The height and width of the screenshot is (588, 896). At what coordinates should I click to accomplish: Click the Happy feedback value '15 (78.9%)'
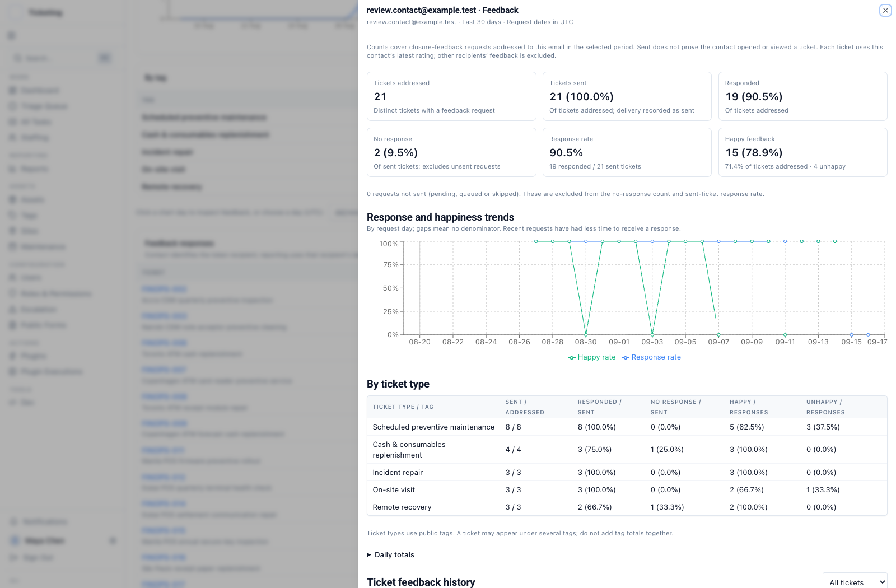(754, 153)
